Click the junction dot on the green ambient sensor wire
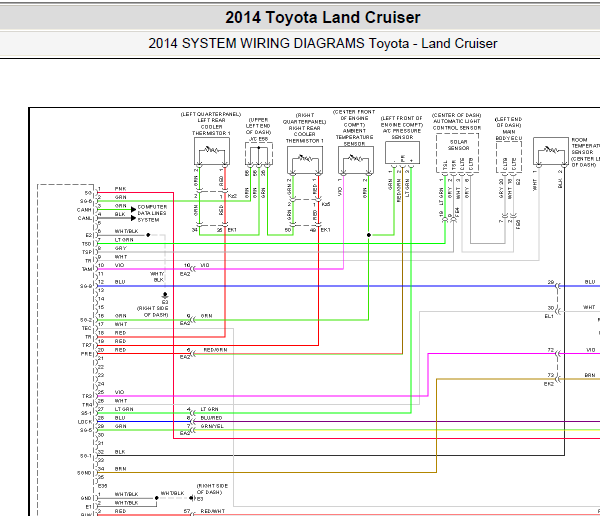The width and height of the screenshot is (600, 516). [368, 235]
